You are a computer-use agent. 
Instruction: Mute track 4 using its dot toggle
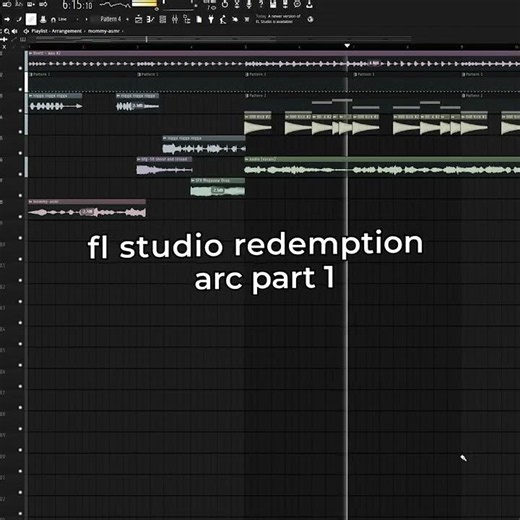[20, 132]
